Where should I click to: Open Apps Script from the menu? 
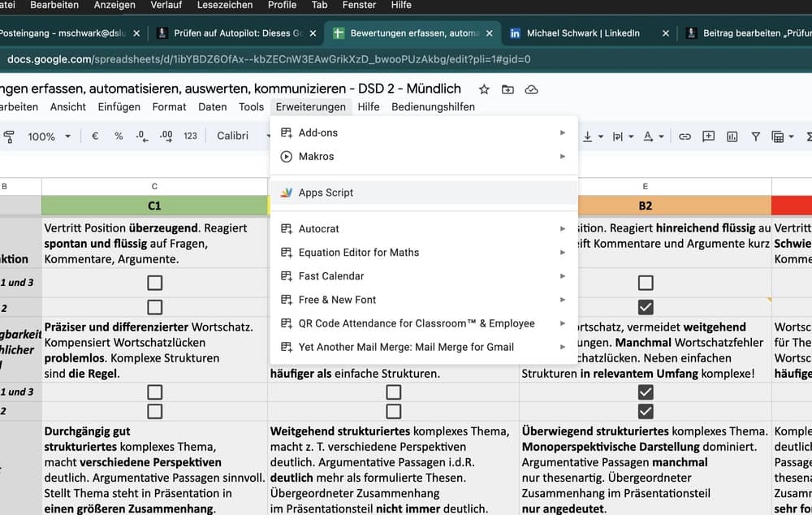(x=326, y=193)
